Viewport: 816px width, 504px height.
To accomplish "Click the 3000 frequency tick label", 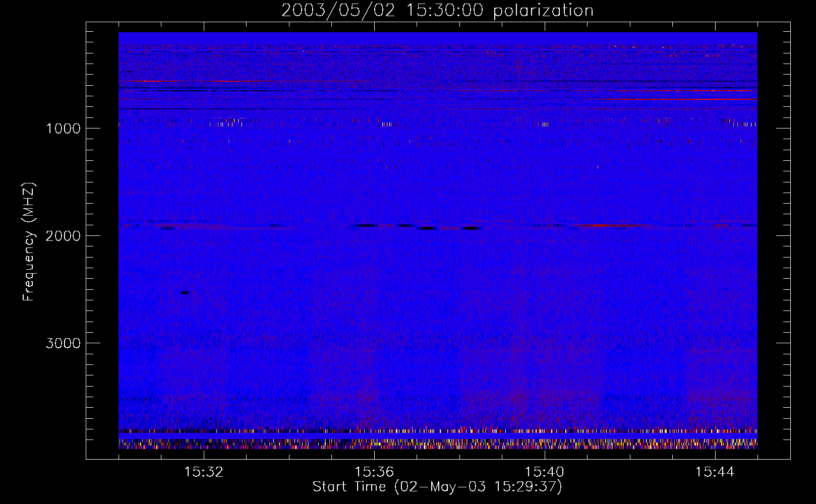I will [x=63, y=343].
